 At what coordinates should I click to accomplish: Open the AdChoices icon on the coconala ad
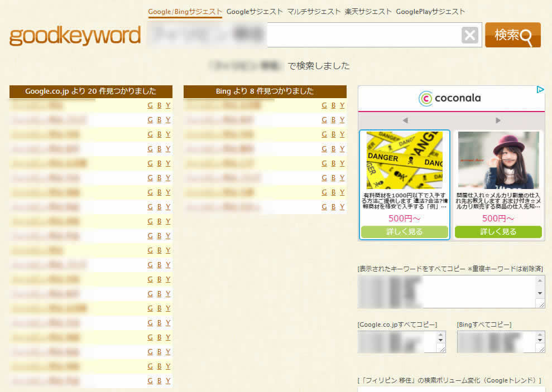(540, 90)
